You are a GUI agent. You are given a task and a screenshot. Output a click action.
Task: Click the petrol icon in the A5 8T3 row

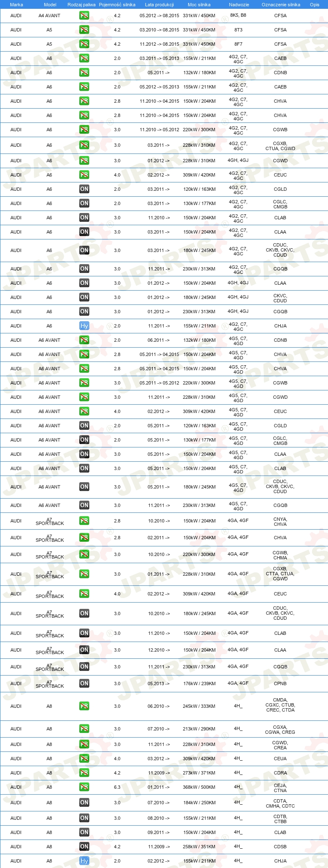tap(84, 30)
